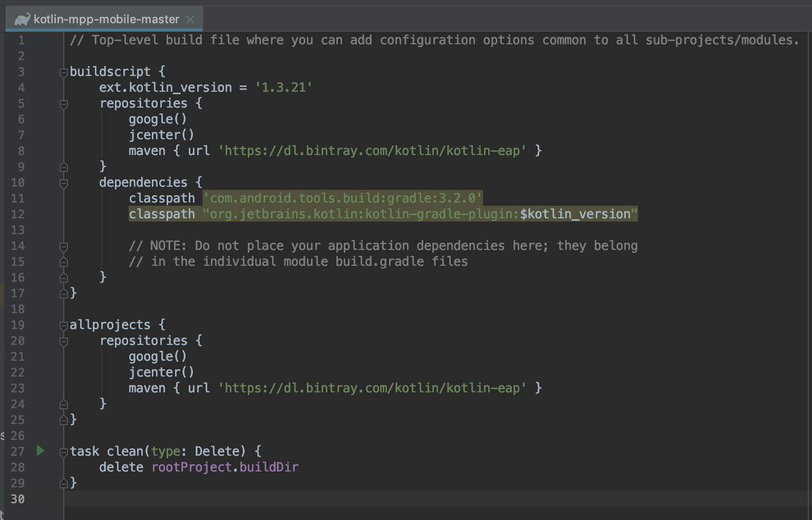The width and height of the screenshot is (812, 520).
Task: Collapse the allprojects block fold marker
Action: point(63,325)
